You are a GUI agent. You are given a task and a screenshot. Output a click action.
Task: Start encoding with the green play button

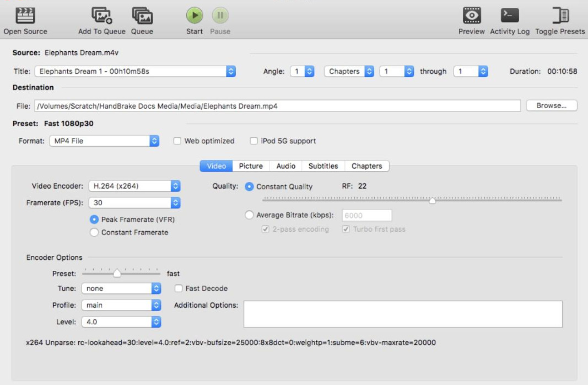coord(194,15)
